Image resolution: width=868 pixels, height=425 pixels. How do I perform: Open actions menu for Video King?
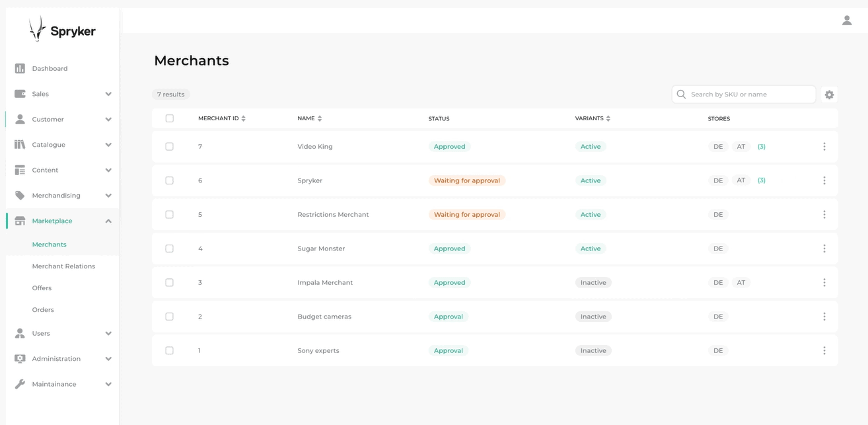pyautogui.click(x=824, y=147)
